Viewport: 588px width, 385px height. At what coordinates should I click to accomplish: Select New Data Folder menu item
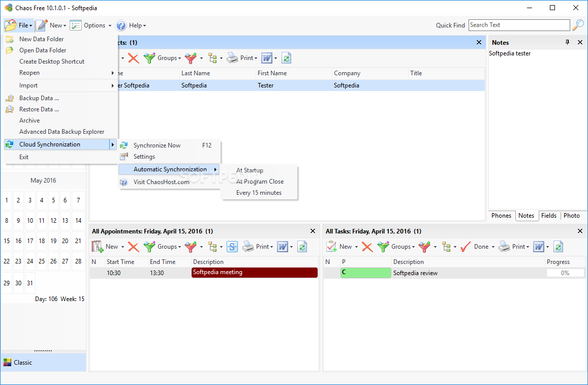[60, 39]
